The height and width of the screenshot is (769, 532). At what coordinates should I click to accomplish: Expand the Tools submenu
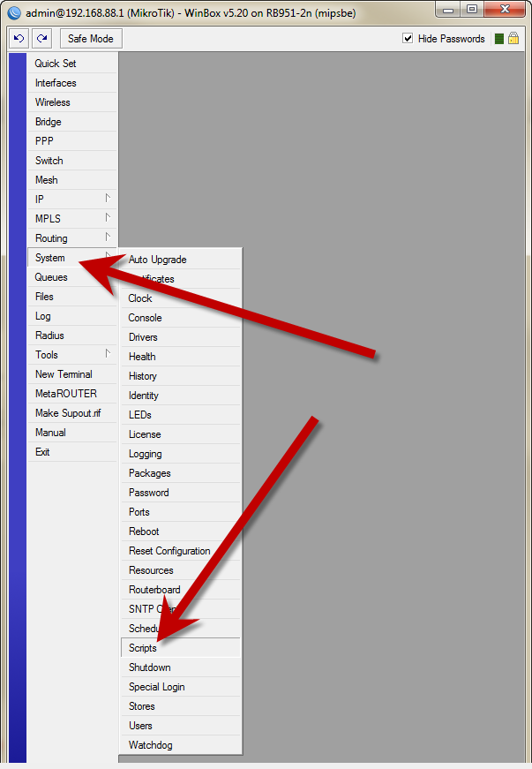72,355
